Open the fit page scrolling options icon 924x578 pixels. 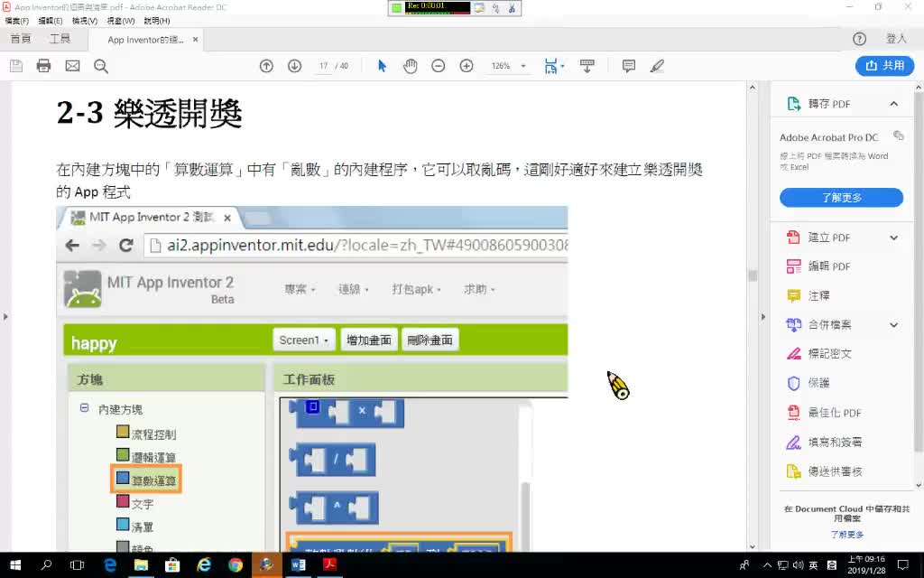pyautogui.click(x=553, y=66)
